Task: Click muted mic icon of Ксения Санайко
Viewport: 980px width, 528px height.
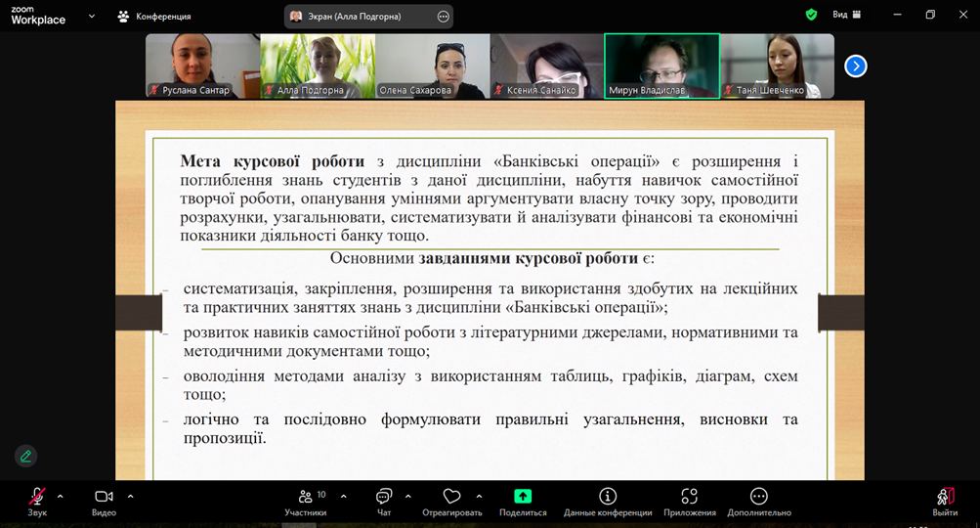Action: tap(498, 90)
